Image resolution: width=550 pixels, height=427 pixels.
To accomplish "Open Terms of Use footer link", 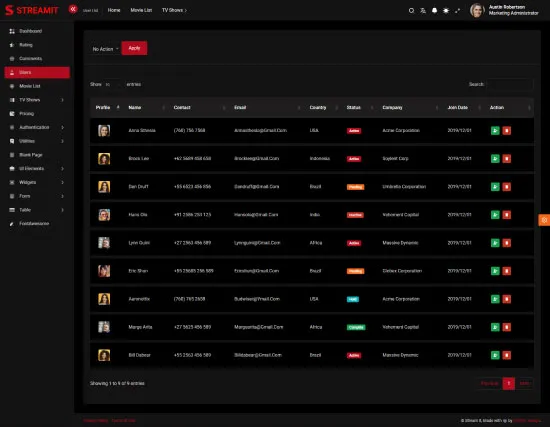I will click(123, 420).
